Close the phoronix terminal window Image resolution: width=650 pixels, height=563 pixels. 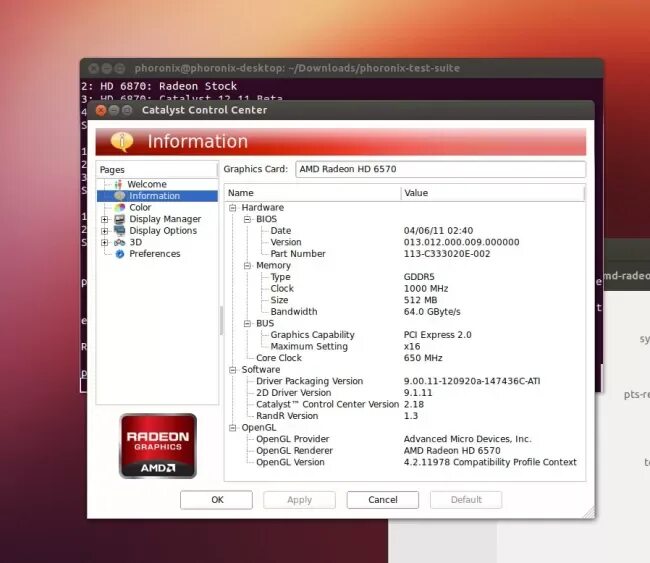point(94,68)
